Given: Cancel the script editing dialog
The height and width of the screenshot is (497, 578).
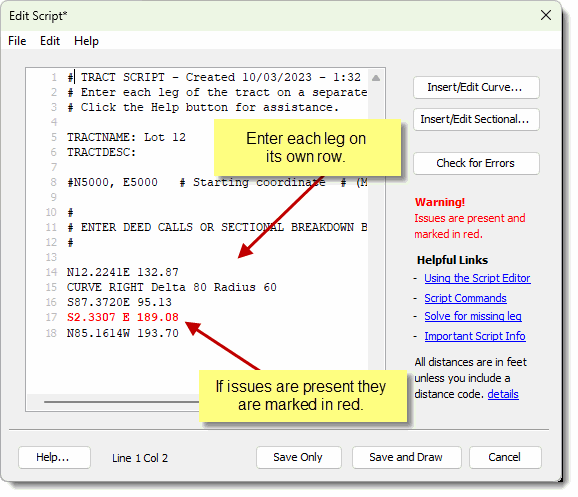Looking at the screenshot, I should pyautogui.click(x=505, y=458).
